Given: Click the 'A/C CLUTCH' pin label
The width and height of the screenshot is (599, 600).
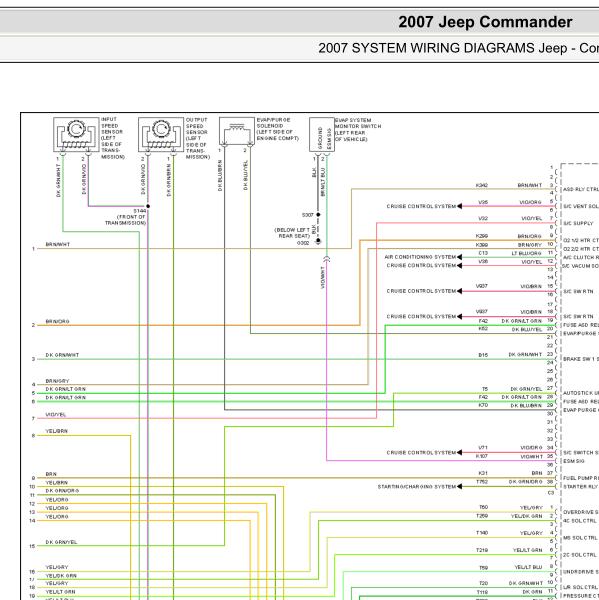Looking at the screenshot, I should click(581, 258).
